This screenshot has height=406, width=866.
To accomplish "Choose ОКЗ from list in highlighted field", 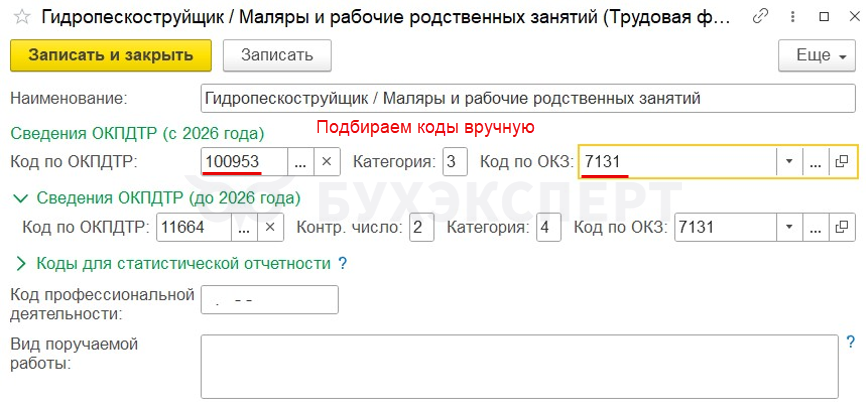I will coord(817,161).
